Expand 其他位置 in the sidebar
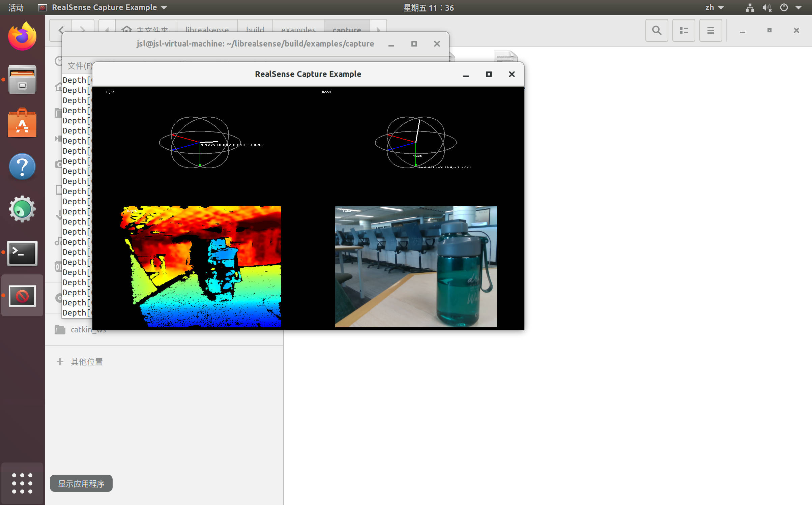Image resolution: width=812 pixels, height=505 pixels. (x=86, y=361)
